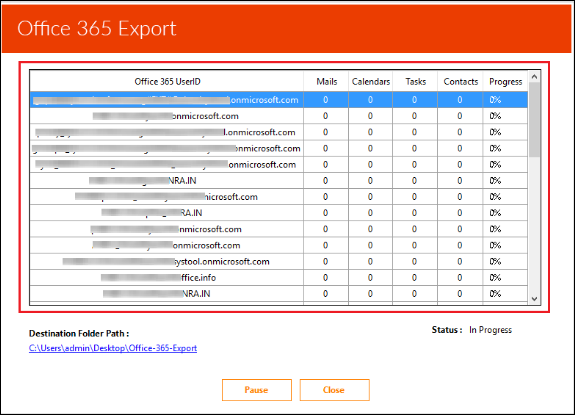The image size is (575, 415).
Task: Click the scrollbar down arrow
Action: point(534,299)
